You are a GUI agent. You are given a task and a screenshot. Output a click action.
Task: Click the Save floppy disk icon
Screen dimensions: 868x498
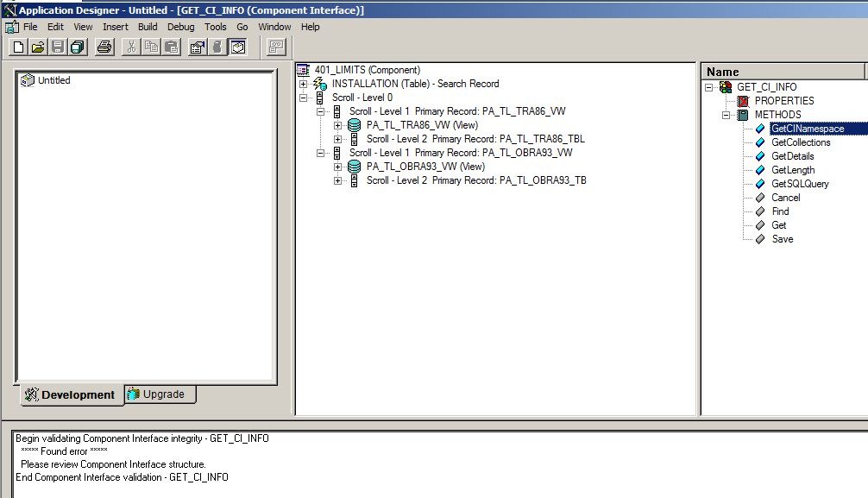58,47
